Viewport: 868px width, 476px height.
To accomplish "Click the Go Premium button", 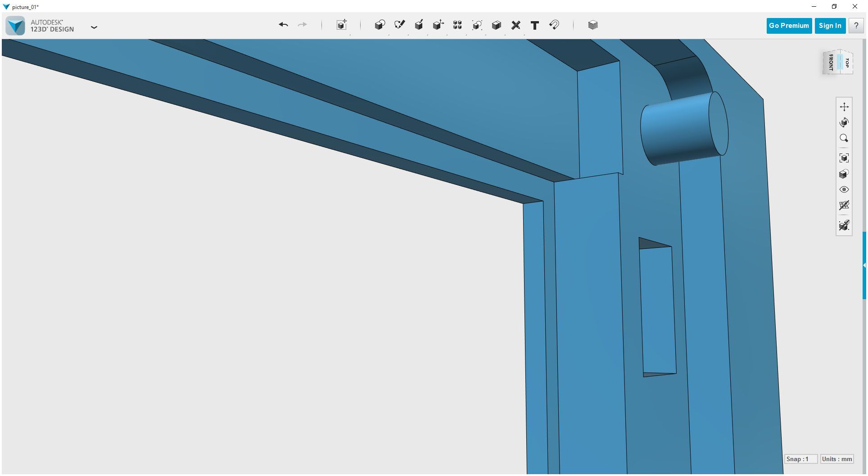I will click(x=789, y=26).
